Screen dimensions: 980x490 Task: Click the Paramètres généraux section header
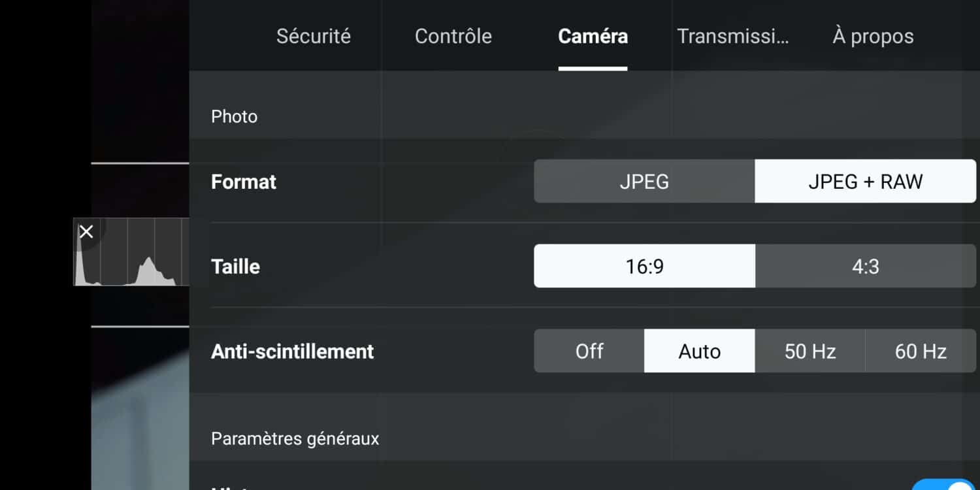[295, 438]
